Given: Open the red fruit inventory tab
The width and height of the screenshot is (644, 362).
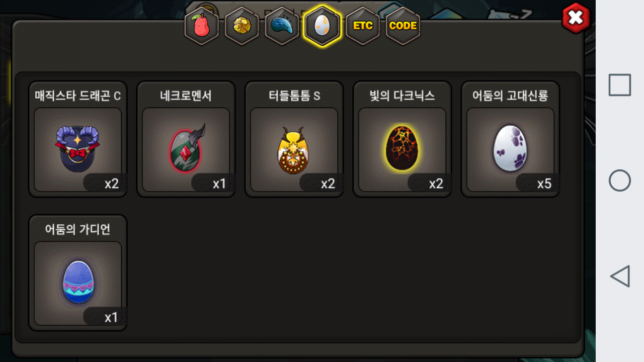Looking at the screenshot, I should pos(202,26).
